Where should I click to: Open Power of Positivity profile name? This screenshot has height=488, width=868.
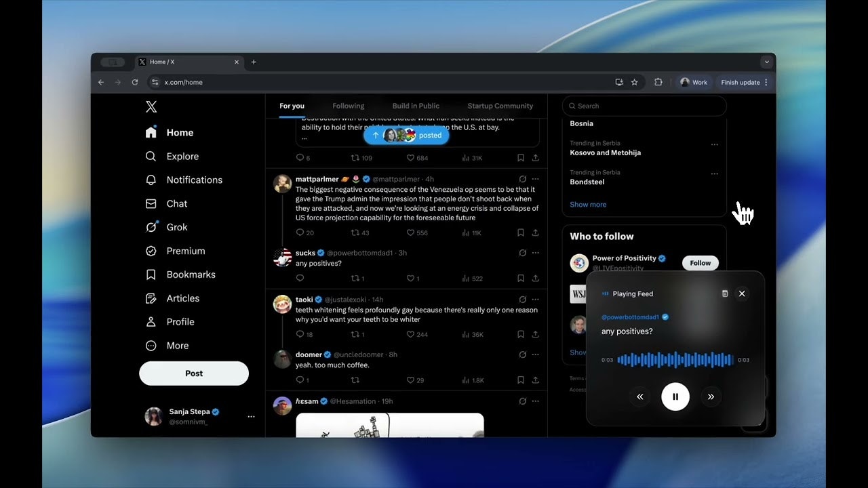pyautogui.click(x=625, y=258)
